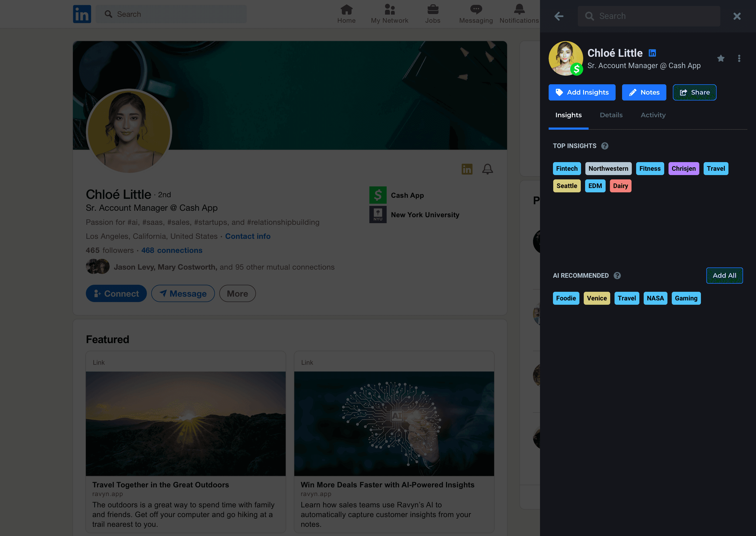Toggle the favorite star for Chloé Little
Viewport: 756px width, 536px height.
point(721,58)
